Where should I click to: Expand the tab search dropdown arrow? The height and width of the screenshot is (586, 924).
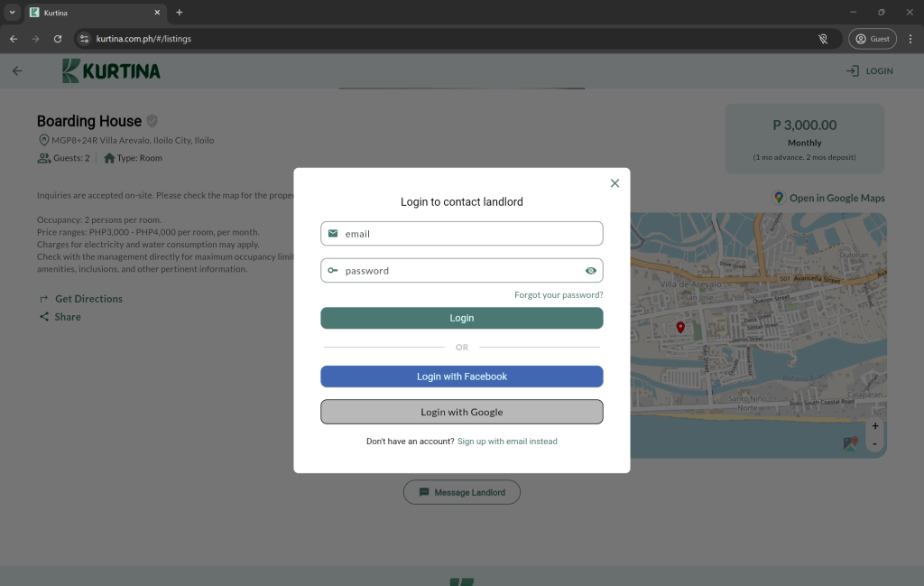click(x=13, y=13)
